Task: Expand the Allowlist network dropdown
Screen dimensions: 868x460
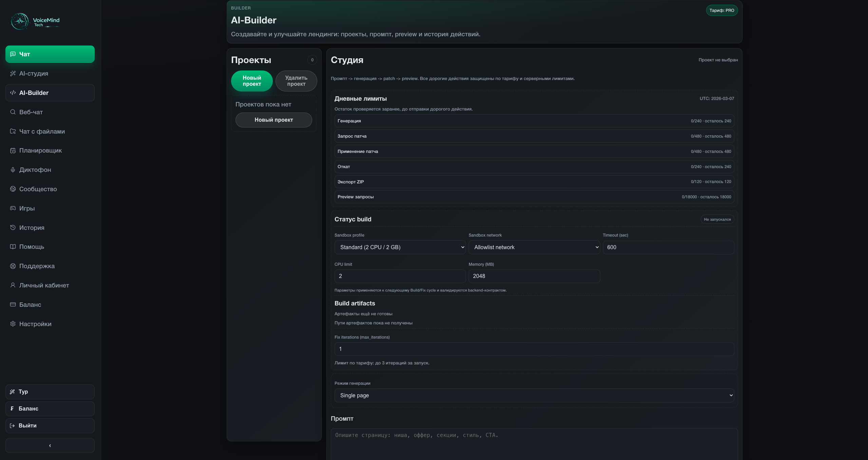Action: point(533,247)
